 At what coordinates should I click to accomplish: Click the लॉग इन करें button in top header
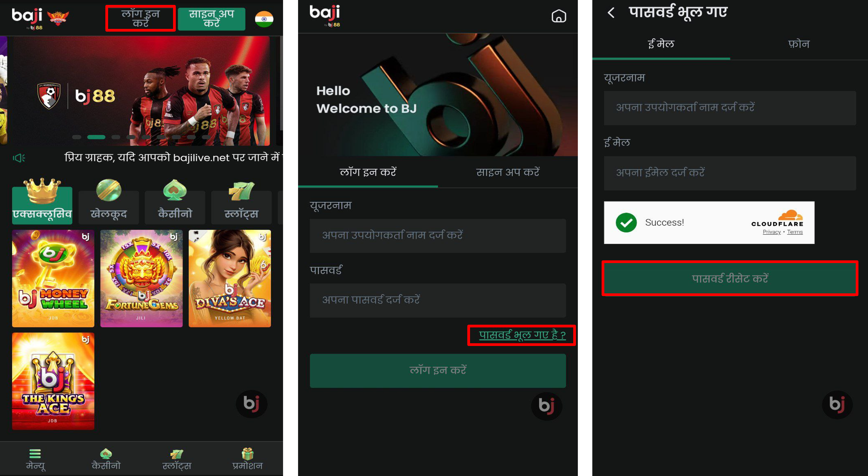pos(141,19)
